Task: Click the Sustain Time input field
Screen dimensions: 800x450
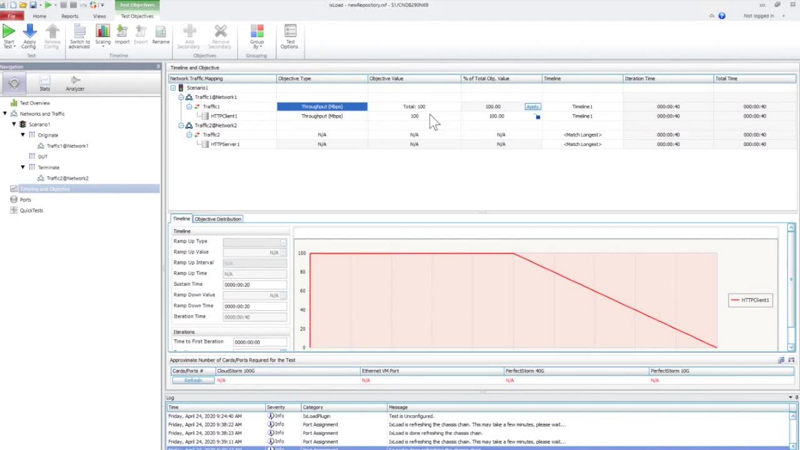Action: [x=255, y=285]
